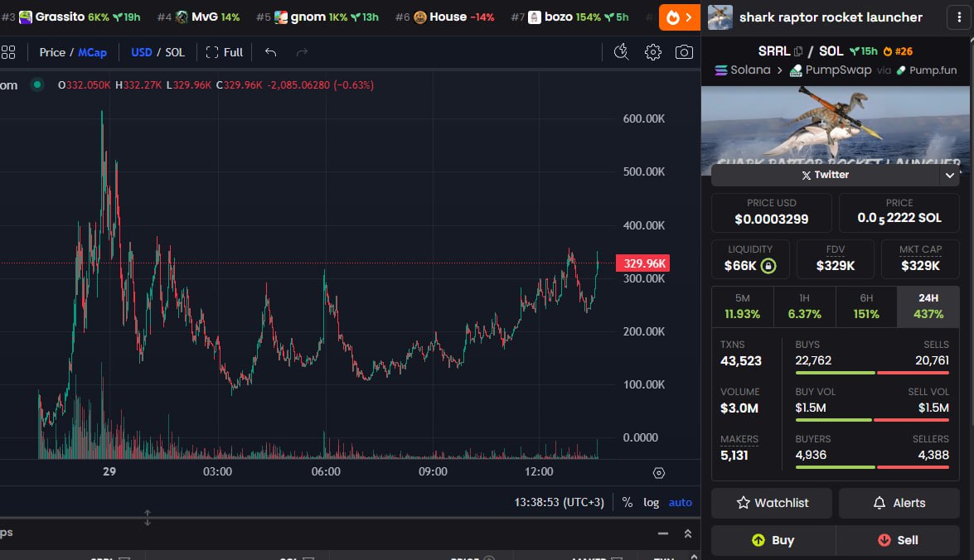Open the chart indicators clock-cursor icon
This screenshot has height=560, width=974.
click(x=621, y=52)
